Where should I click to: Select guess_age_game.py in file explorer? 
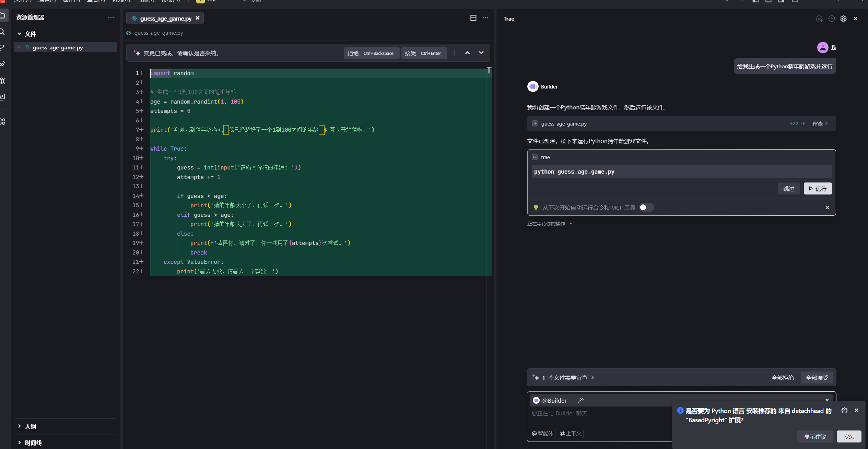point(58,47)
